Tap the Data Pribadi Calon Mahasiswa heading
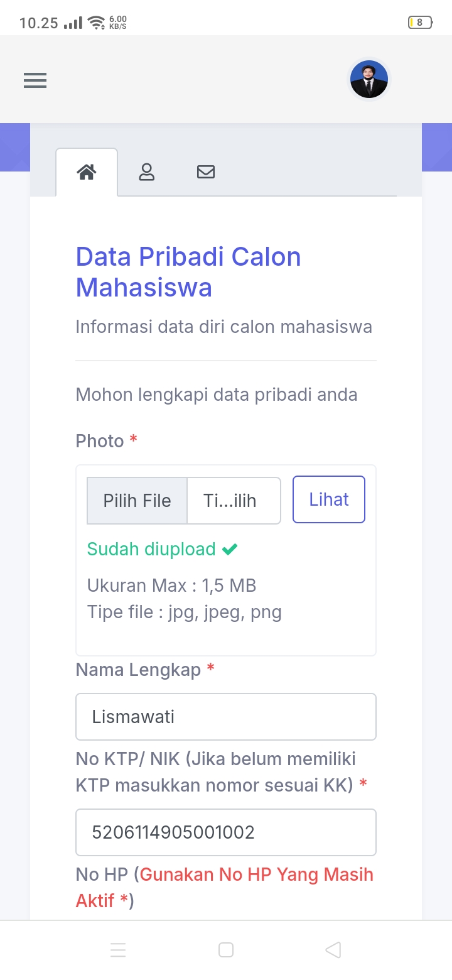The width and height of the screenshot is (452, 980). tap(188, 272)
